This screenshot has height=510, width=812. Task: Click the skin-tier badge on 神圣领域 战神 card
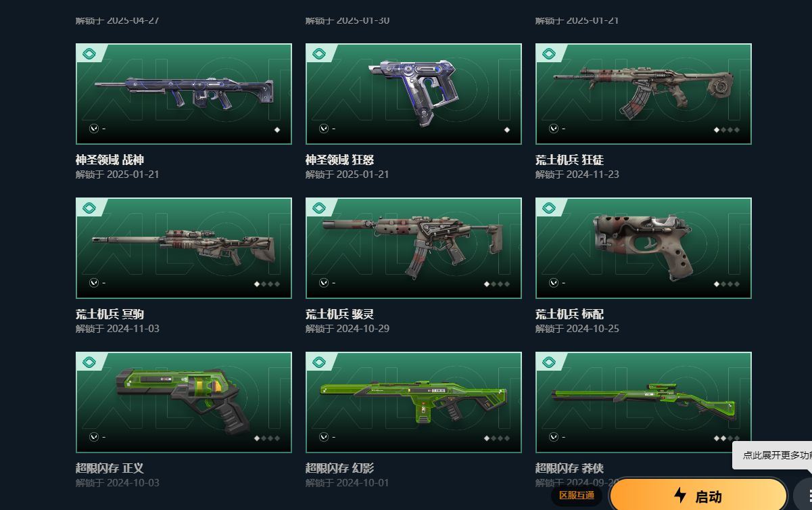point(89,54)
